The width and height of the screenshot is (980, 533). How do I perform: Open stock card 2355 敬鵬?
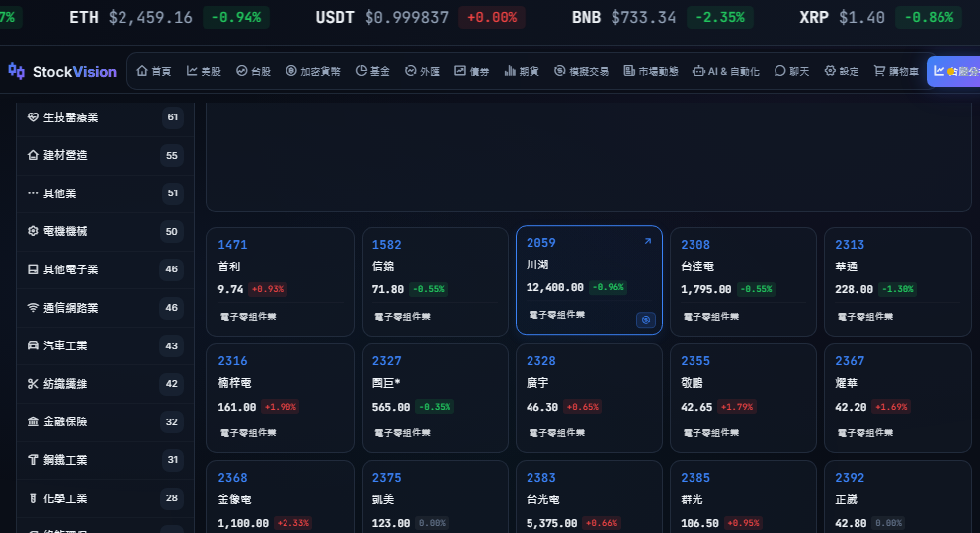point(743,398)
